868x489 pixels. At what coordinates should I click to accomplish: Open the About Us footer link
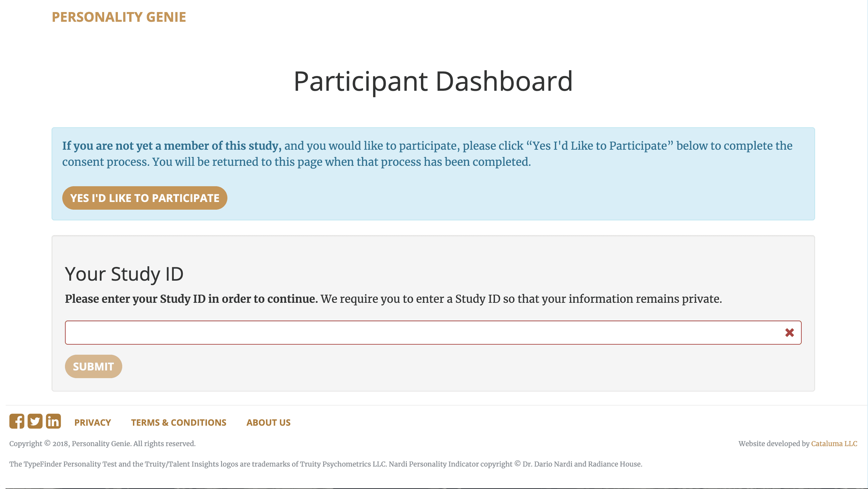coord(268,423)
